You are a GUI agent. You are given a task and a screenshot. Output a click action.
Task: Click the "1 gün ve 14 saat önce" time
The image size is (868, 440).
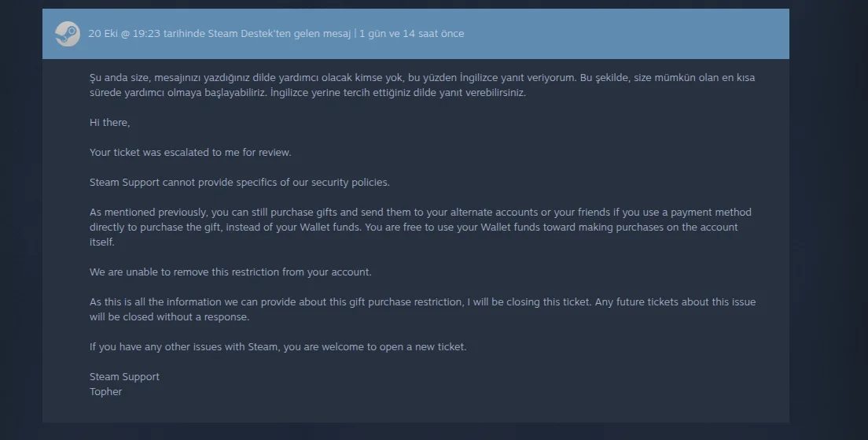tap(412, 34)
